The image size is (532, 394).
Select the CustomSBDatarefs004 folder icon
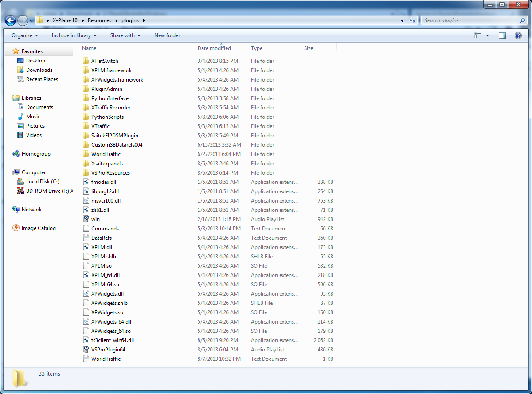pyautogui.click(x=86, y=145)
